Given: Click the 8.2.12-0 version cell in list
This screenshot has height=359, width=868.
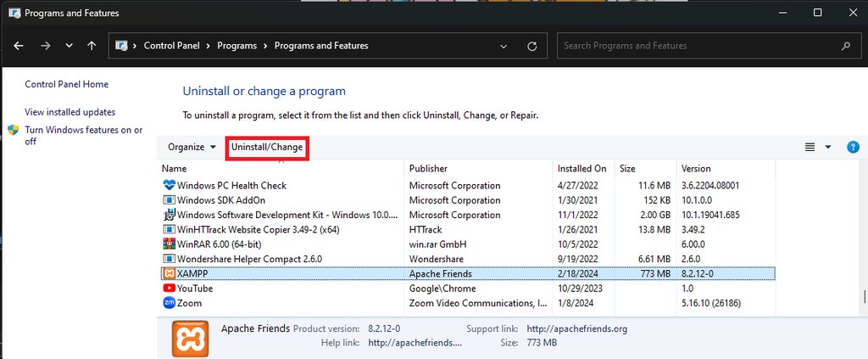Looking at the screenshot, I should pos(699,273).
